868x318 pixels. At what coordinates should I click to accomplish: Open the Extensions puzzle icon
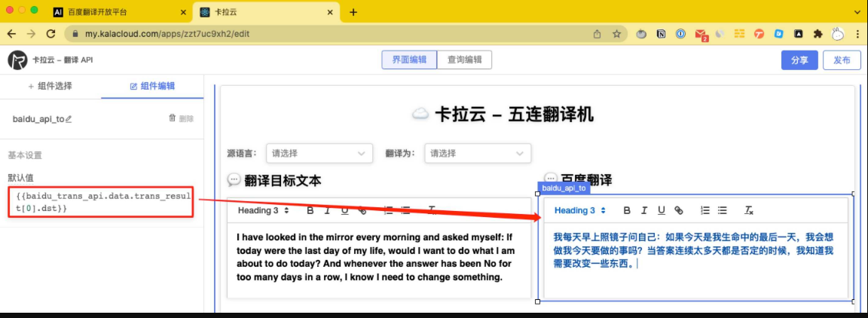[818, 34]
